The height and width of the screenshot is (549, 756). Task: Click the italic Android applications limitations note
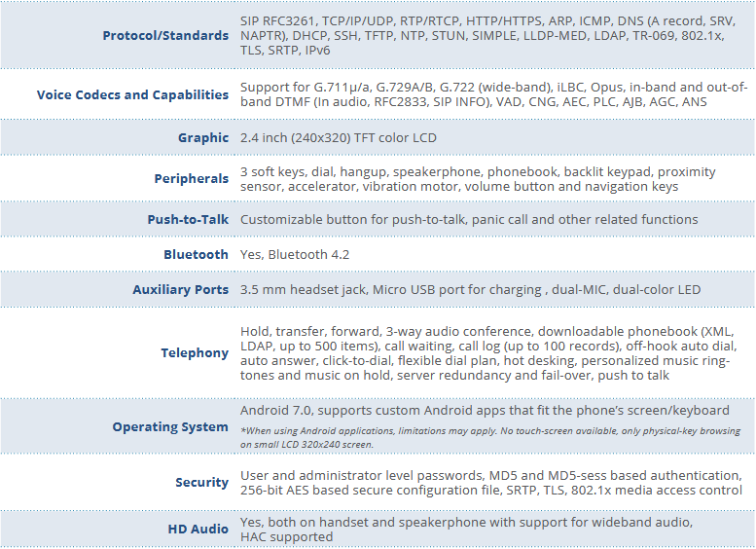[x=484, y=436]
